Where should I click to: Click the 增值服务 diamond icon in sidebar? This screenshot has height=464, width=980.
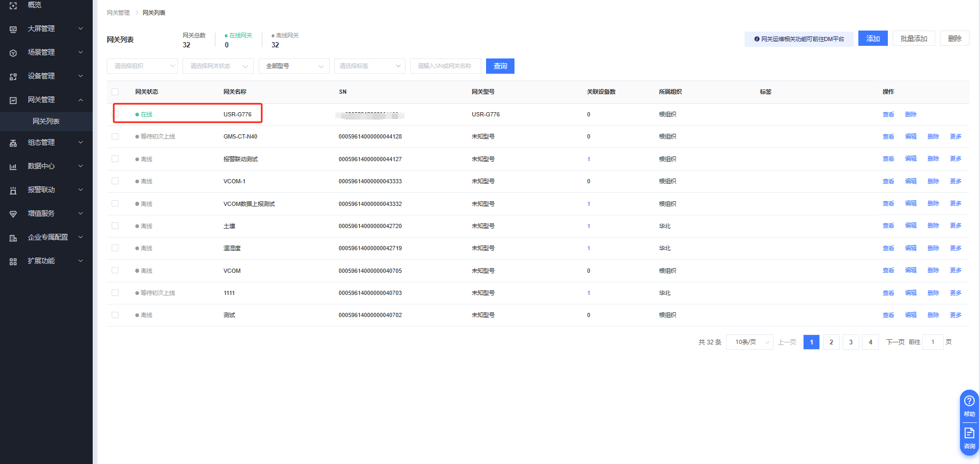(x=13, y=214)
